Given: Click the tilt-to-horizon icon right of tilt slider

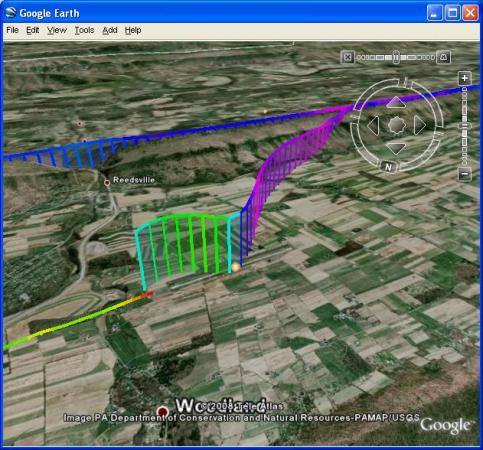Looking at the screenshot, I should [443, 57].
